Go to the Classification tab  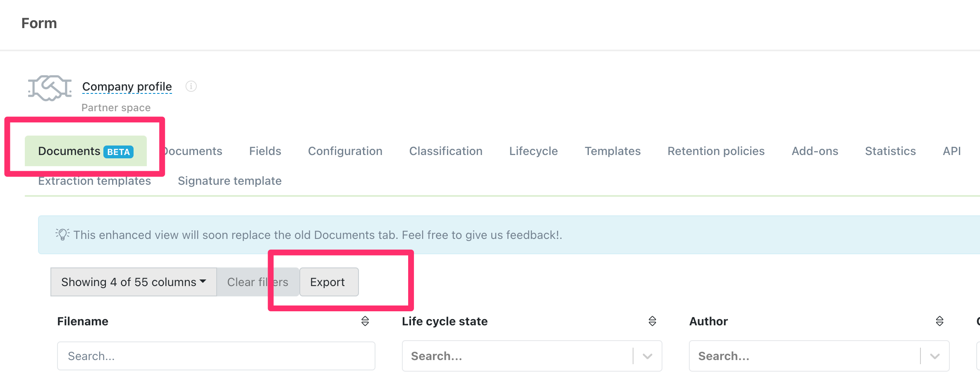click(446, 151)
